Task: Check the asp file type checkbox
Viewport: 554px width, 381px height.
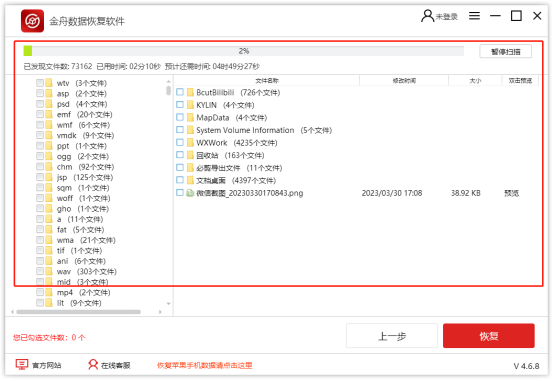Action: (40, 93)
